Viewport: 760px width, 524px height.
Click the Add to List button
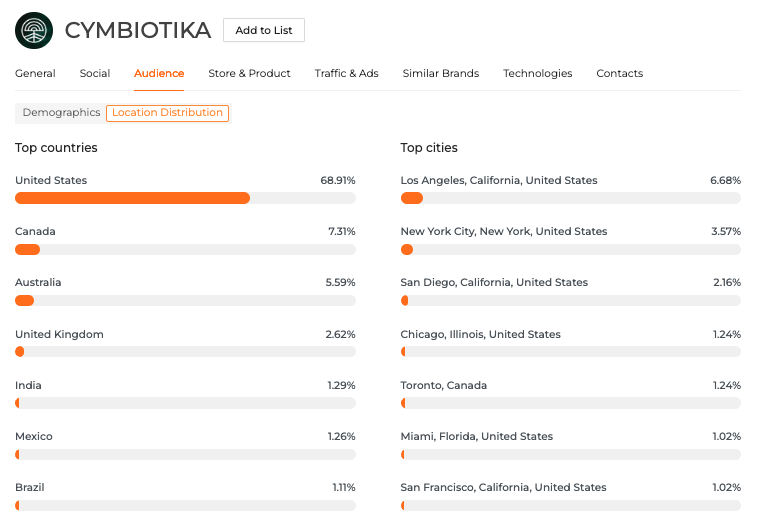(x=264, y=30)
